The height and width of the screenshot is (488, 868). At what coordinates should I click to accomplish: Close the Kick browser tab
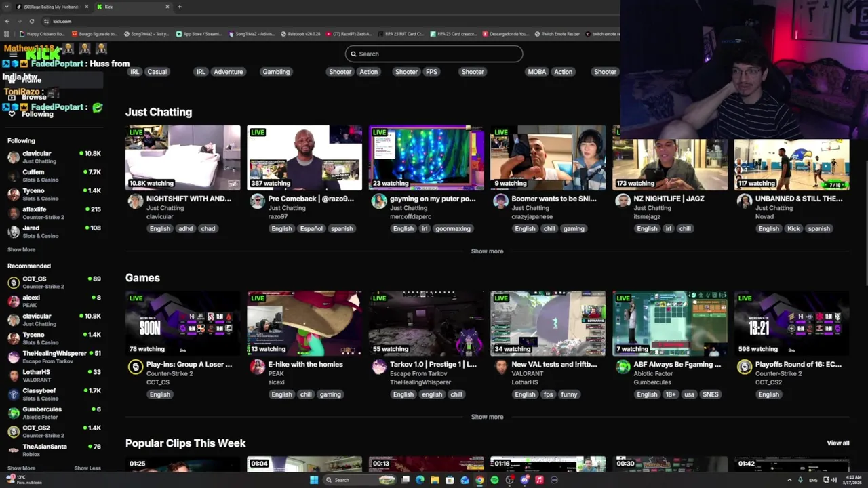167,7
